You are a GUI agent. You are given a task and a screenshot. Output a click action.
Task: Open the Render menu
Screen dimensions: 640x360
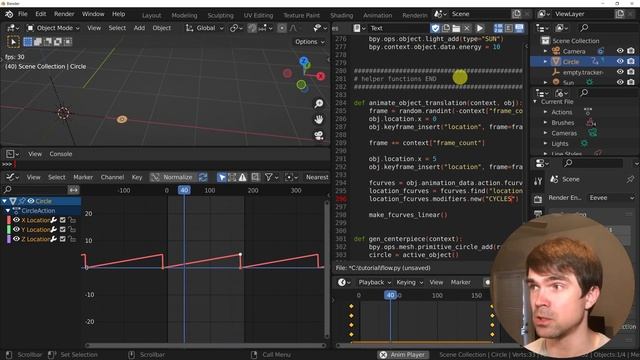(64, 14)
